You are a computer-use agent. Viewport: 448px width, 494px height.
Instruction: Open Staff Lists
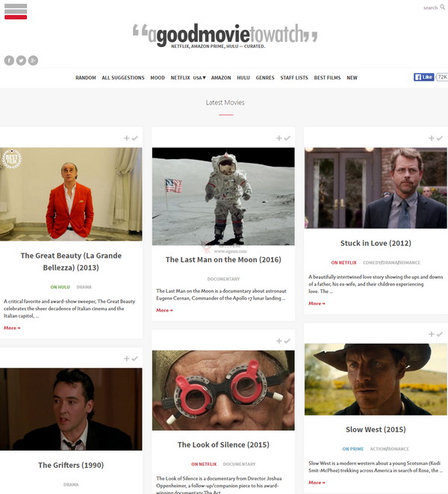294,78
